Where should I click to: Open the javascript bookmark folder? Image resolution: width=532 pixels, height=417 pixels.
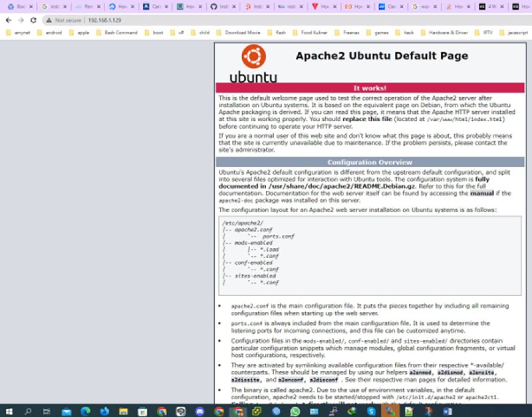(514, 32)
